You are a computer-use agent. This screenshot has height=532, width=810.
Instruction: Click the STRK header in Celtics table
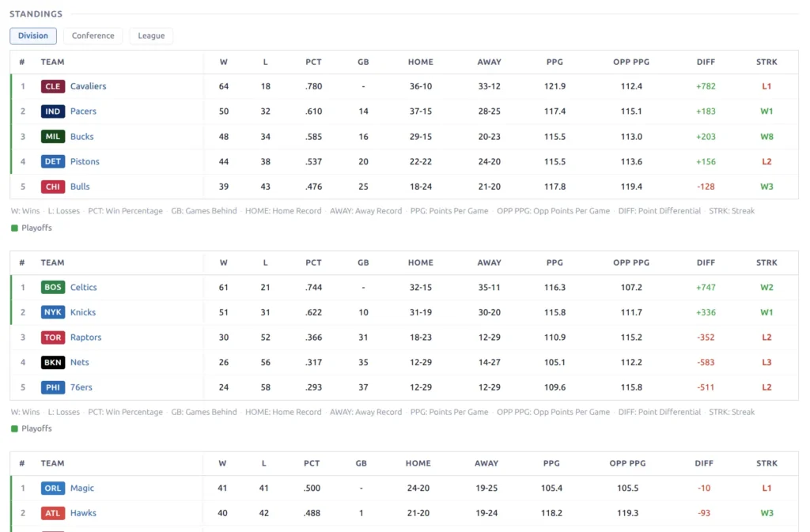766,262
